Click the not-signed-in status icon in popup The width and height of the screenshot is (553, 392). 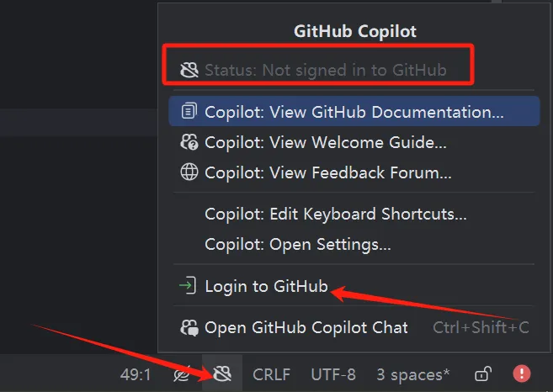coord(189,70)
